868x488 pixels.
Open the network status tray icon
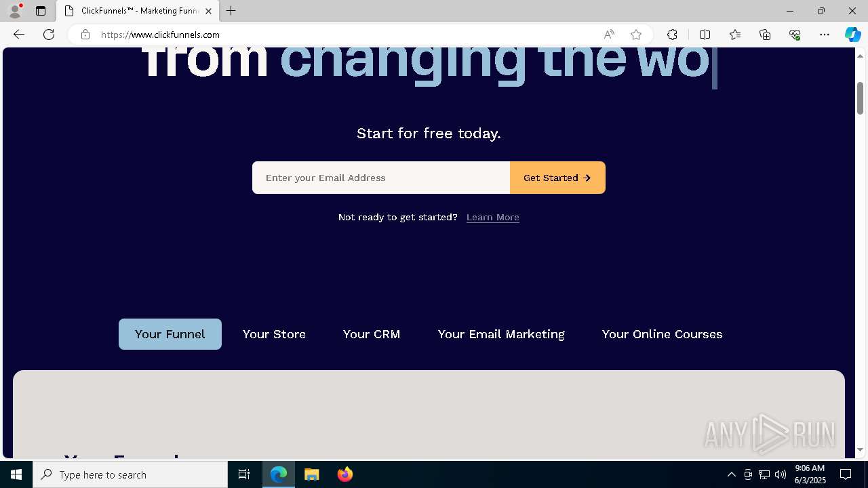click(x=764, y=474)
